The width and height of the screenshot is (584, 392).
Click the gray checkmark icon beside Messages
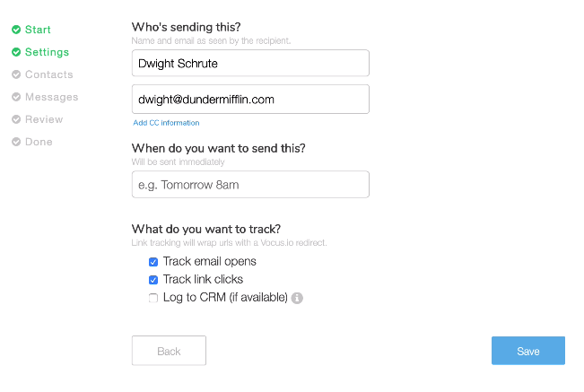(16, 97)
